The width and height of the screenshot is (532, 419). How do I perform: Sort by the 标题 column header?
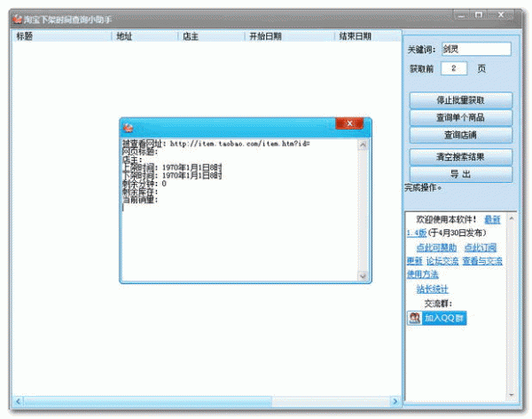pyautogui.click(x=62, y=36)
